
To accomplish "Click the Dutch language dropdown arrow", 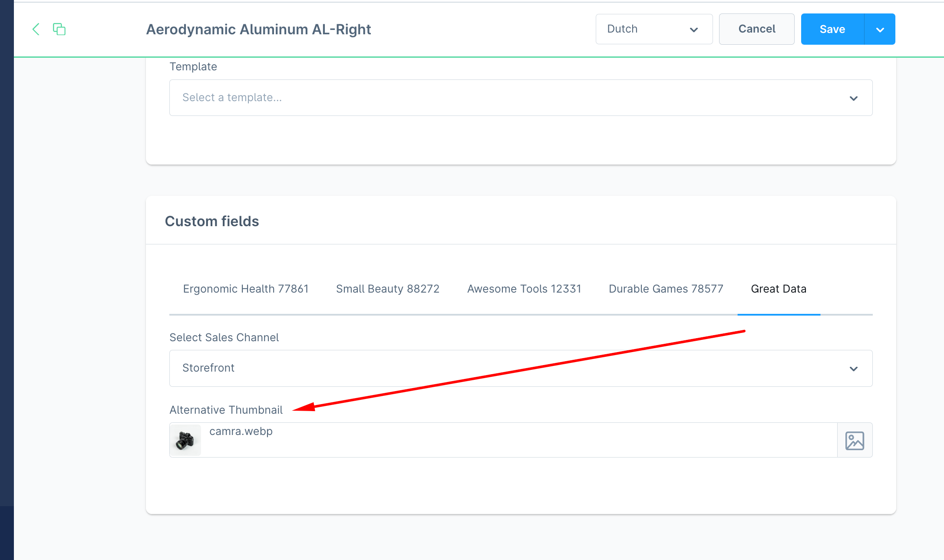I will pyautogui.click(x=693, y=29).
